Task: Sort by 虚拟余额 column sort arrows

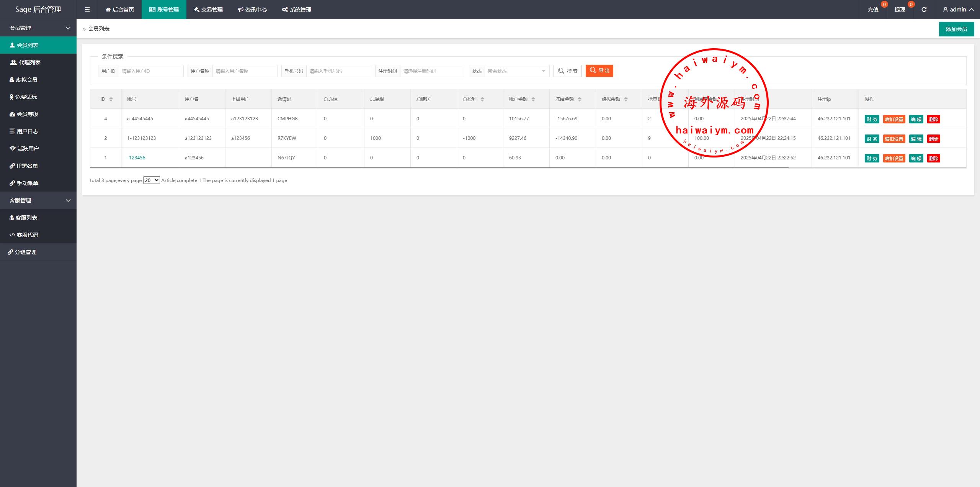Action: (x=626, y=99)
